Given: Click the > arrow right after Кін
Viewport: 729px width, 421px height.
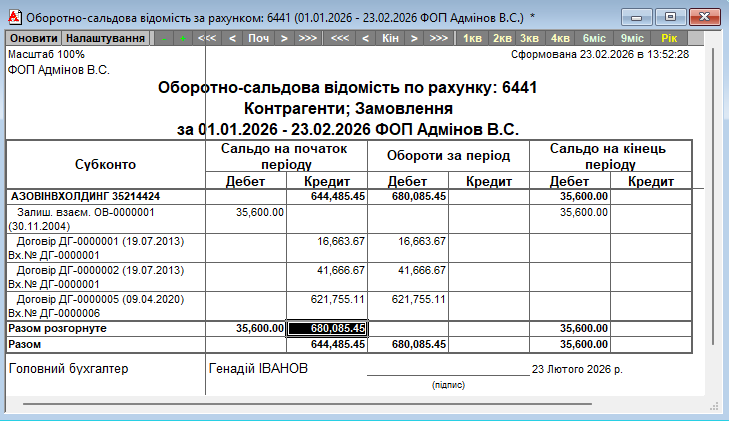Looking at the screenshot, I should (x=414, y=38).
